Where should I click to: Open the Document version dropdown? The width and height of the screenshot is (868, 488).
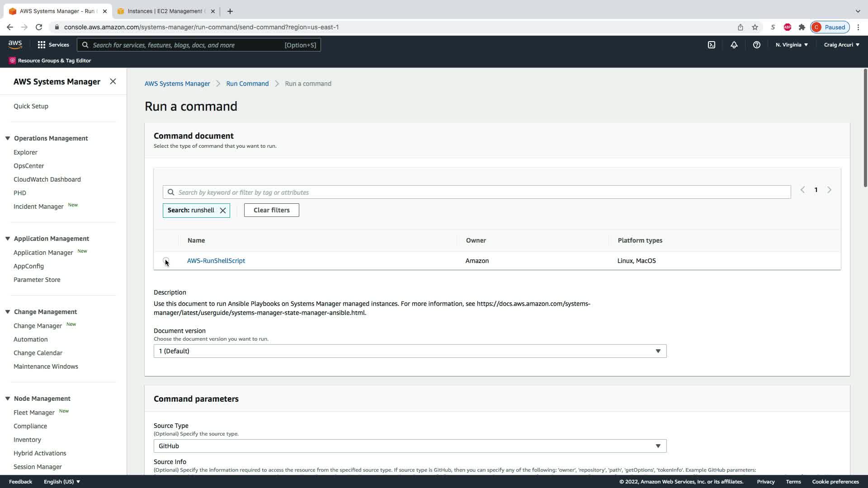(410, 351)
